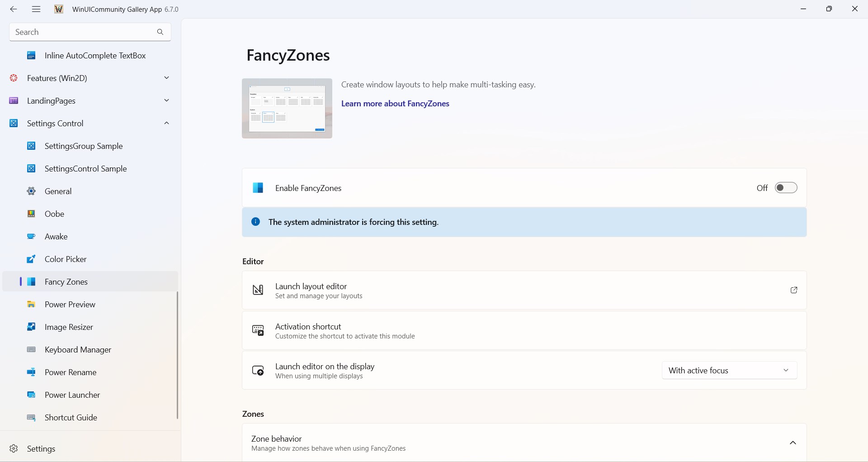Collapse the Settings Control group
The height and width of the screenshot is (462, 868).
166,123
